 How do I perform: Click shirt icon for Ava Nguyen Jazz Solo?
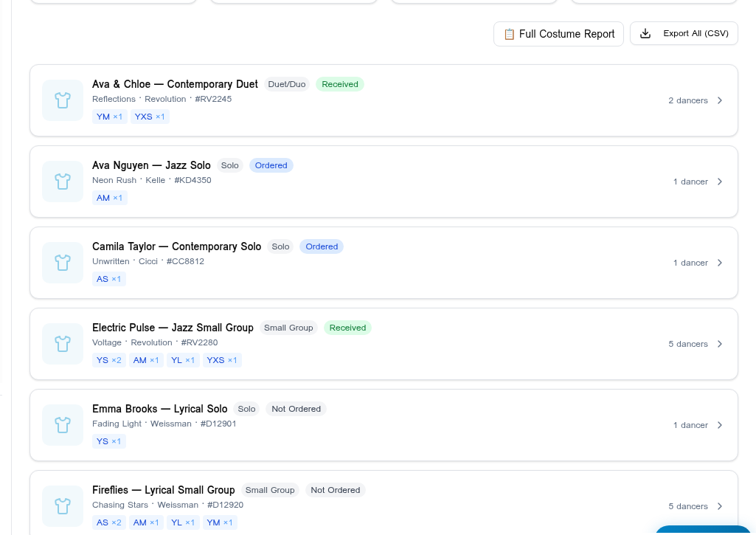[x=63, y=182]
